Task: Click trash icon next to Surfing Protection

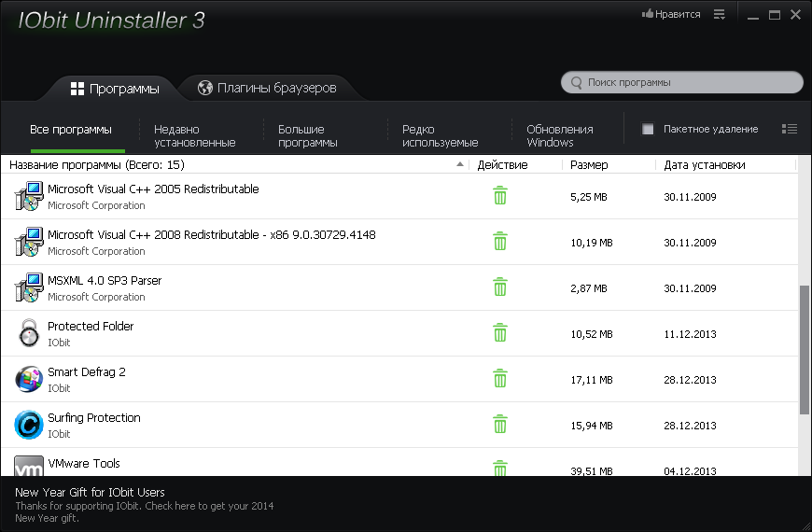Action: pos(499,424)
